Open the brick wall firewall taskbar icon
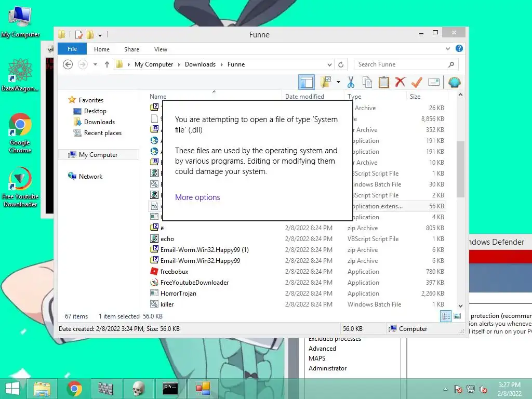The image size is (532, 399). [x=106, y=389]
